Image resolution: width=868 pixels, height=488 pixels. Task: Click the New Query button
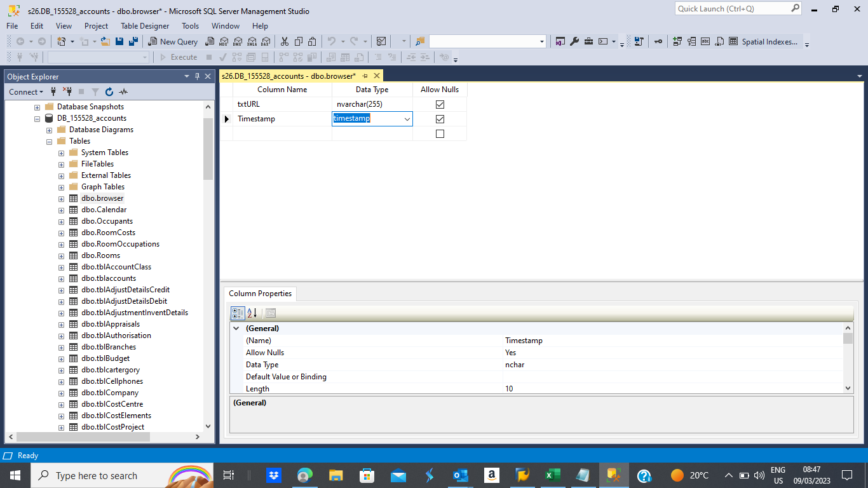(173, 41)
